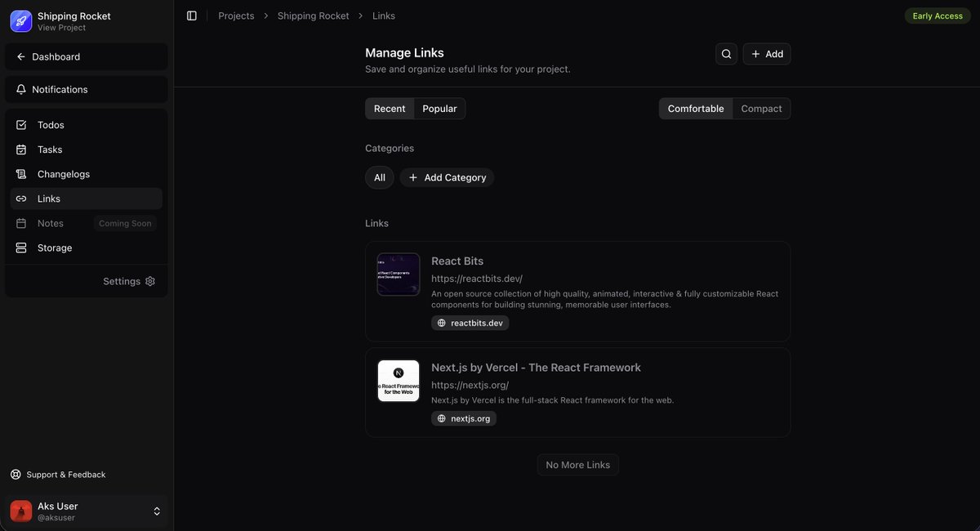Click the Manage Links heading
Image resolution: width=980 pixels, height=531 pixels.
pyautogui.click(x=404, y=53)
